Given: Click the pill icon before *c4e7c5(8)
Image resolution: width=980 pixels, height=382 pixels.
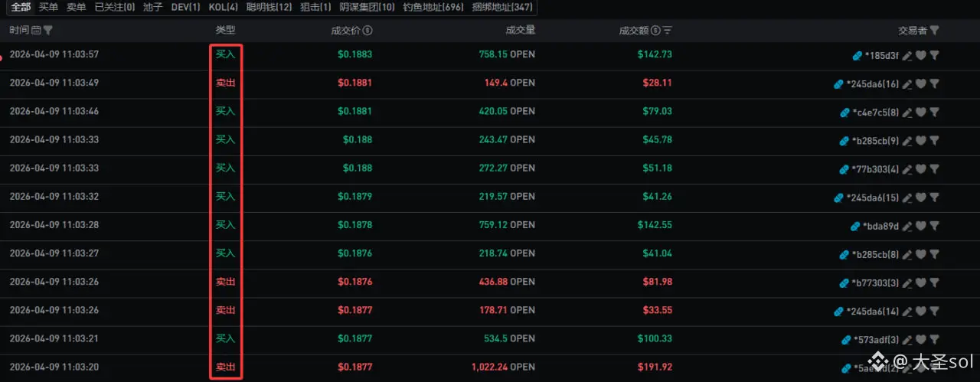Looking at the screenshot, I should (845, 112).
